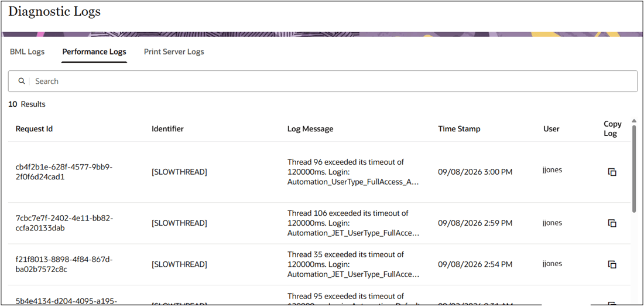Copy log for request f21f8013-8898

click(612, 264)
